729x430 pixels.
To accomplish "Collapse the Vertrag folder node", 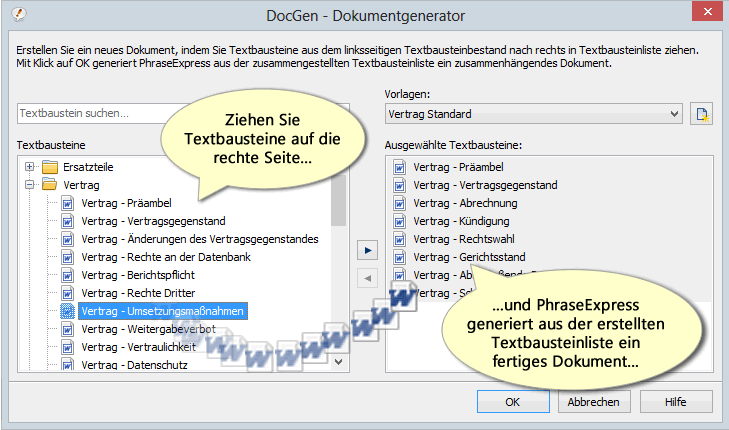I will click(30, 185).
